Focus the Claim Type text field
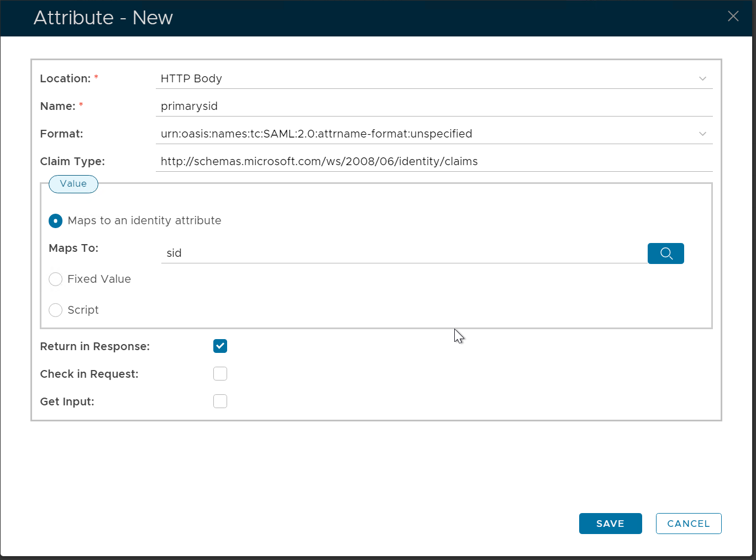Viewport: 756px width, 560px height. pos(434,161)
